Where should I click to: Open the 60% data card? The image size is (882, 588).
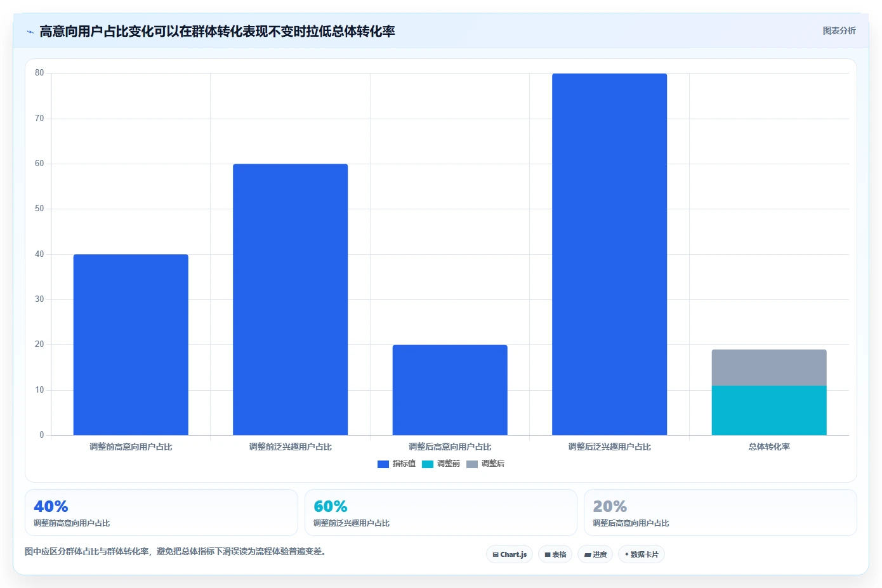pos(441,513)
